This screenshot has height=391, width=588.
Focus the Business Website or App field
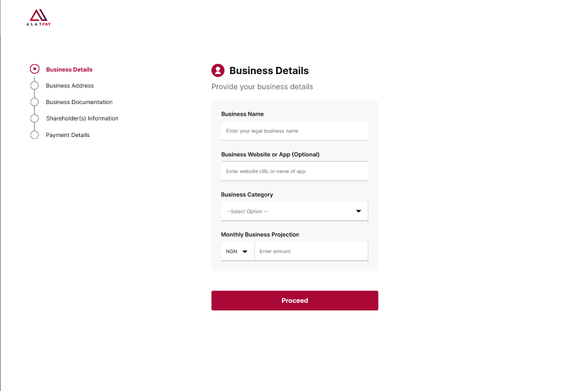click(x=294, y=171)
